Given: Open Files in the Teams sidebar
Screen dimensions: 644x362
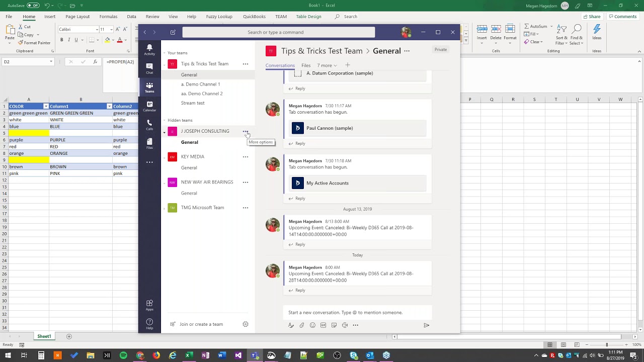Looking at the screenshot, I should [149, 144].
